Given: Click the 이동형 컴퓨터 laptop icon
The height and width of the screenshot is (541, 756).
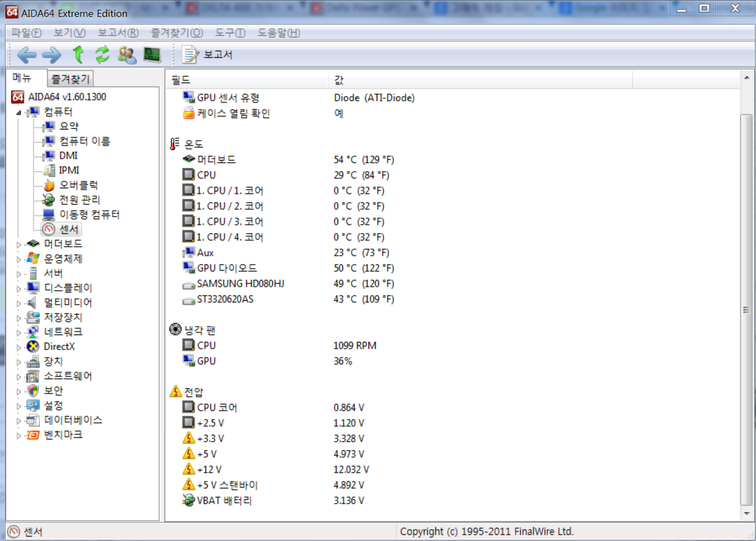Looking at the screenshot, I should click(x=49, y=214).
